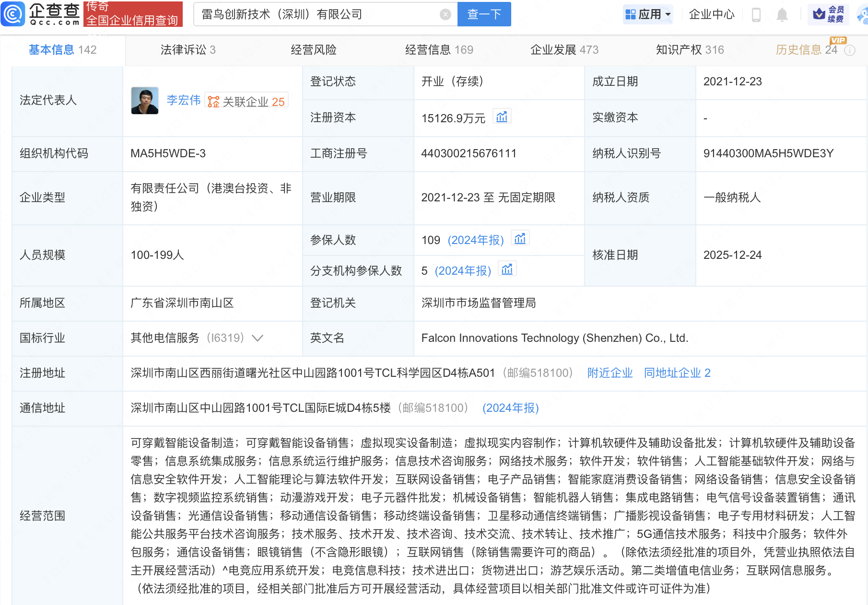Open the mobile app phone icon
This screenshot has width=868, height=605.
point(756,15)
